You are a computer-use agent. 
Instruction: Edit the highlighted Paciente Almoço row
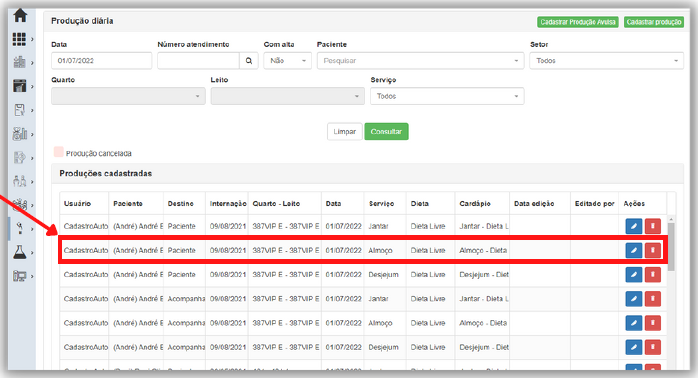[x=633, y=250]
